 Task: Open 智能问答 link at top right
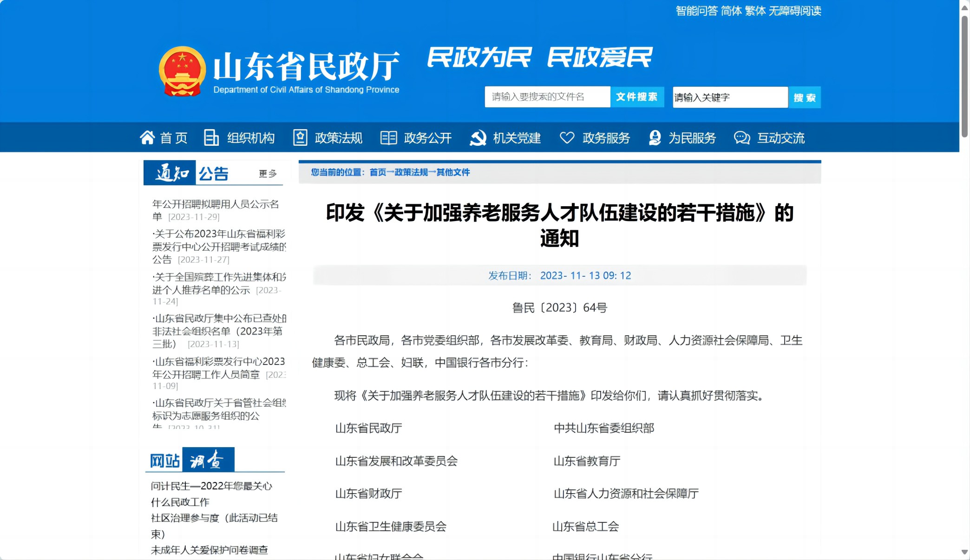point(696,11)
